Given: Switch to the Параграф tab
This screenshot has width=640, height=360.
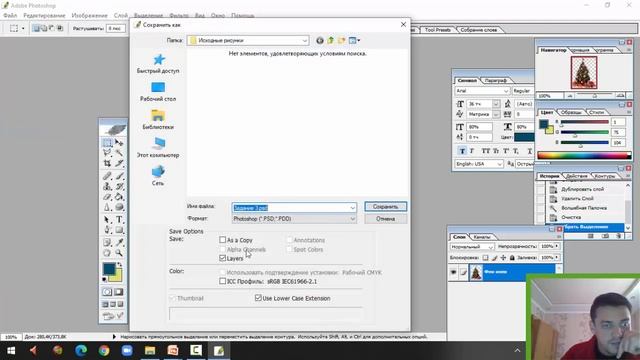Looking at the screenshot, I should click(x=496, y=80).
